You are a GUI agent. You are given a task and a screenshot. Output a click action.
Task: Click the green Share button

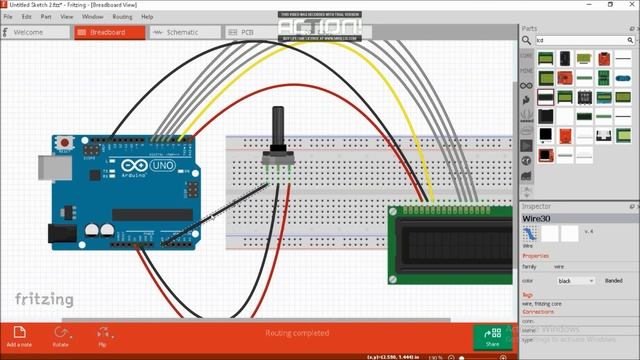tap(492, 337)
